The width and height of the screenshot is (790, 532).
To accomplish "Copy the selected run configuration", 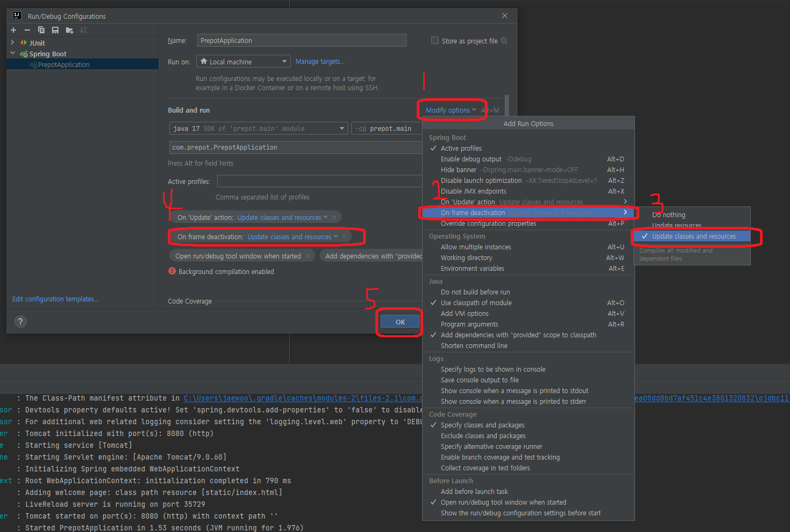I will 41,30.
